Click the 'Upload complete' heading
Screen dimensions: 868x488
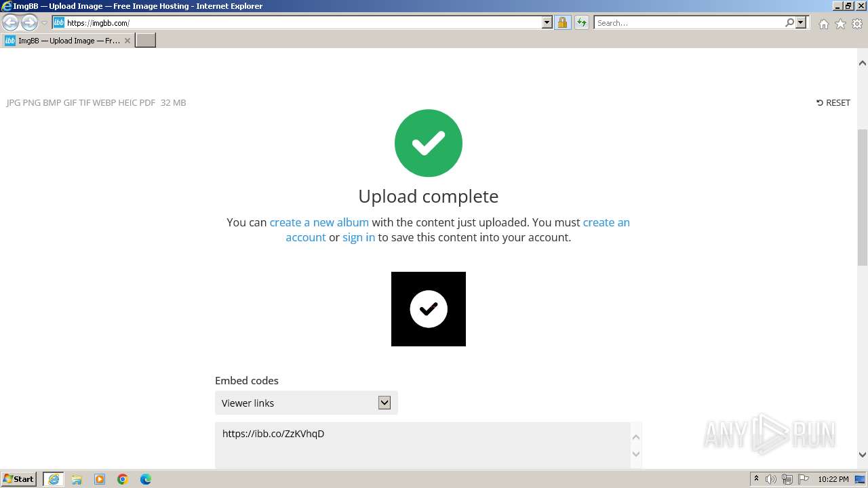[x=429, y=197]
